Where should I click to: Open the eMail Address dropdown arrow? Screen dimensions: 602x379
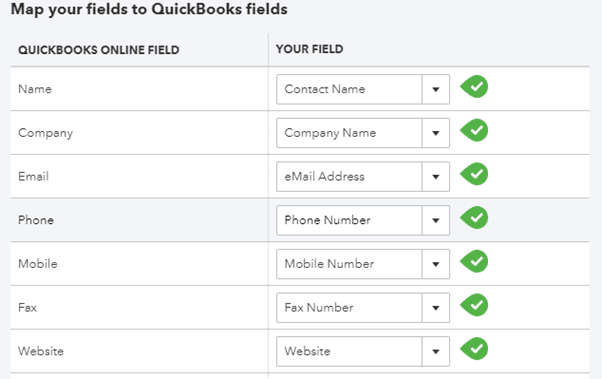436,177
